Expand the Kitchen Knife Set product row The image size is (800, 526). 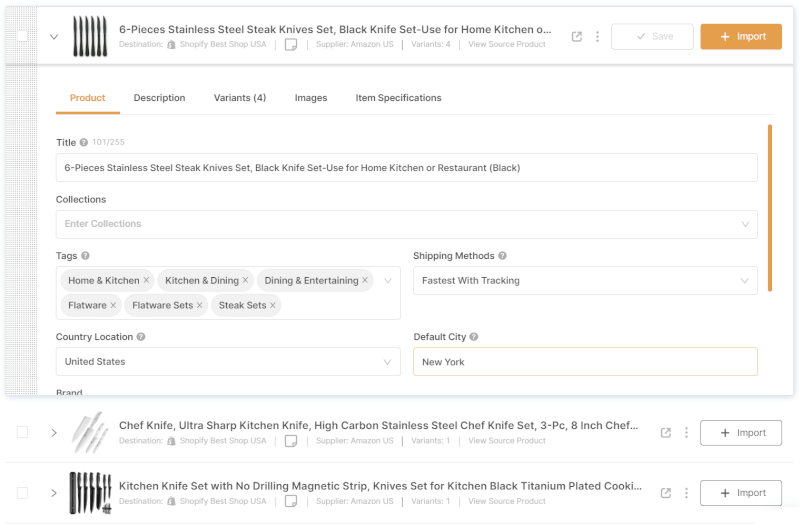point(54,493)
